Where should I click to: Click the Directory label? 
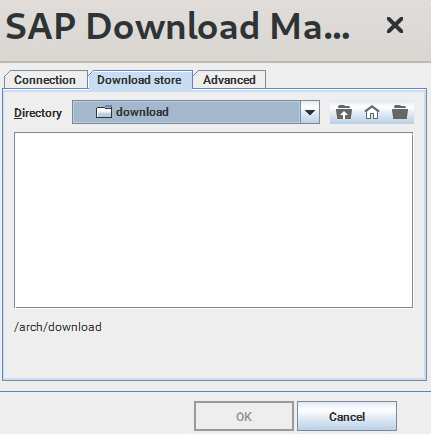click(38, 113)
